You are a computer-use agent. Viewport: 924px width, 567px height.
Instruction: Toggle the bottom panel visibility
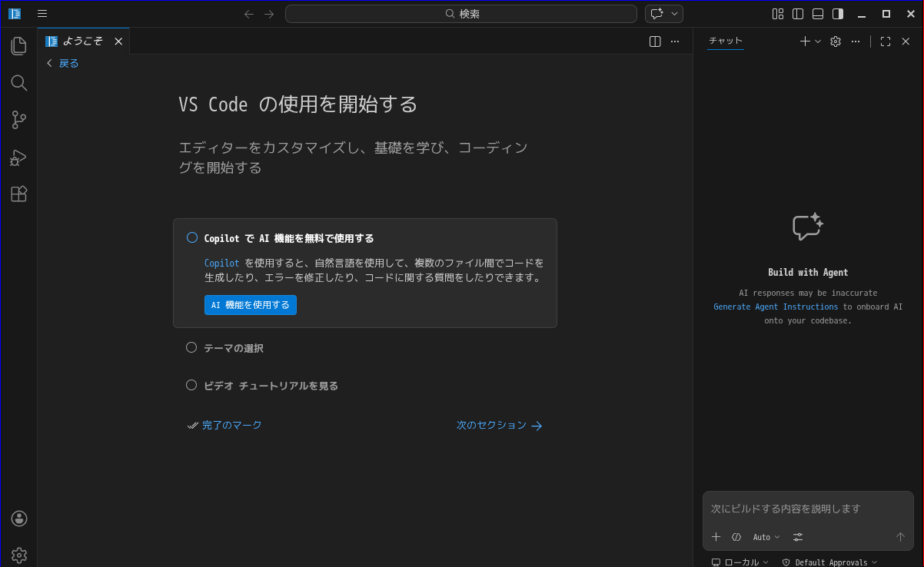point(818,14)
